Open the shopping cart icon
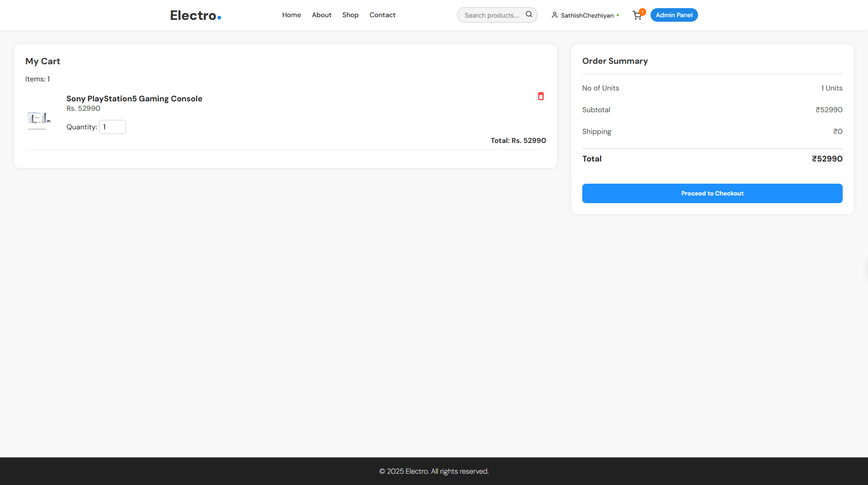Image resolution: width=868 pixels, height=485 pixels. point(637,16)
